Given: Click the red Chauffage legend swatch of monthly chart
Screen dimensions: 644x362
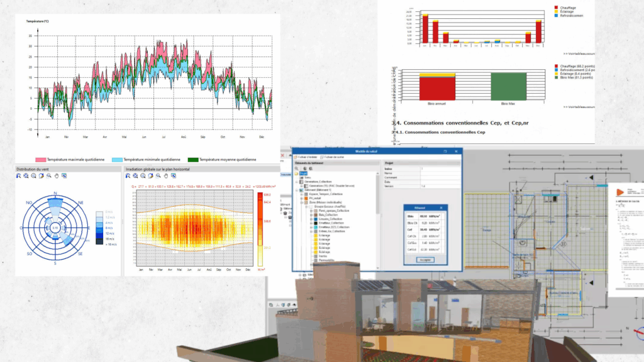Looking at the screenshot, I should [556, 7].
